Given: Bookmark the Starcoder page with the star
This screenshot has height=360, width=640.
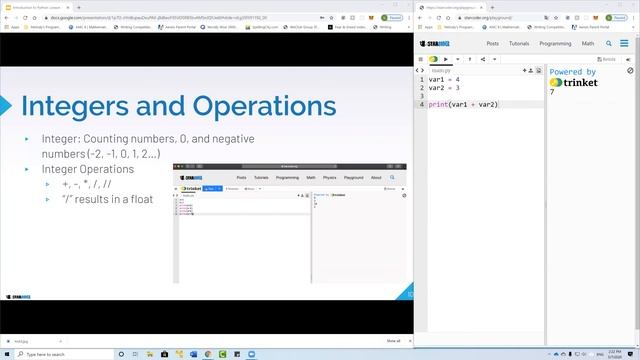Looking at the screenshot, I should pyautogui.click(x=556, y=18).
